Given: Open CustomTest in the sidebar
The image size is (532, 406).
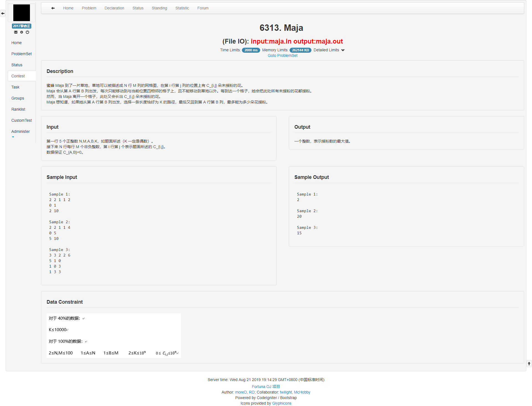Looking at the screenshot, I should [22, 120].
